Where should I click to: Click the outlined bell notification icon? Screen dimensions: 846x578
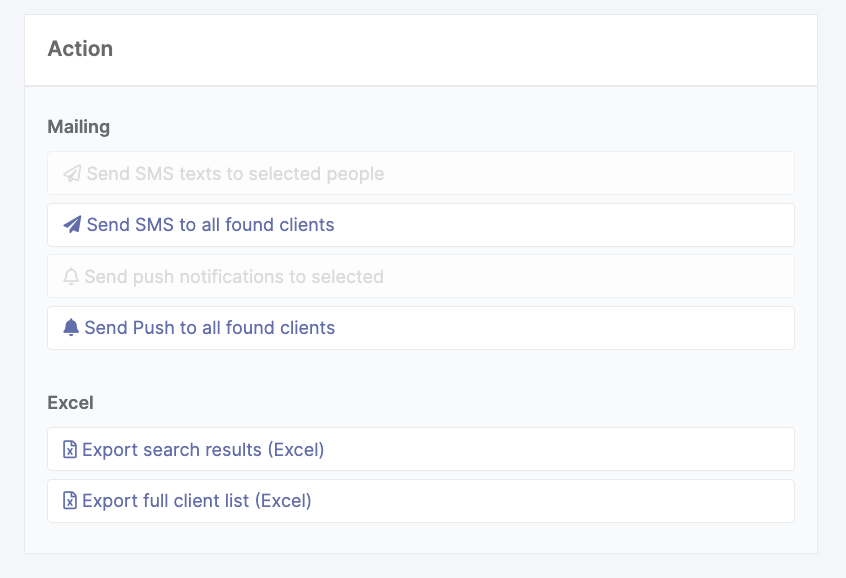coord(71,277)
